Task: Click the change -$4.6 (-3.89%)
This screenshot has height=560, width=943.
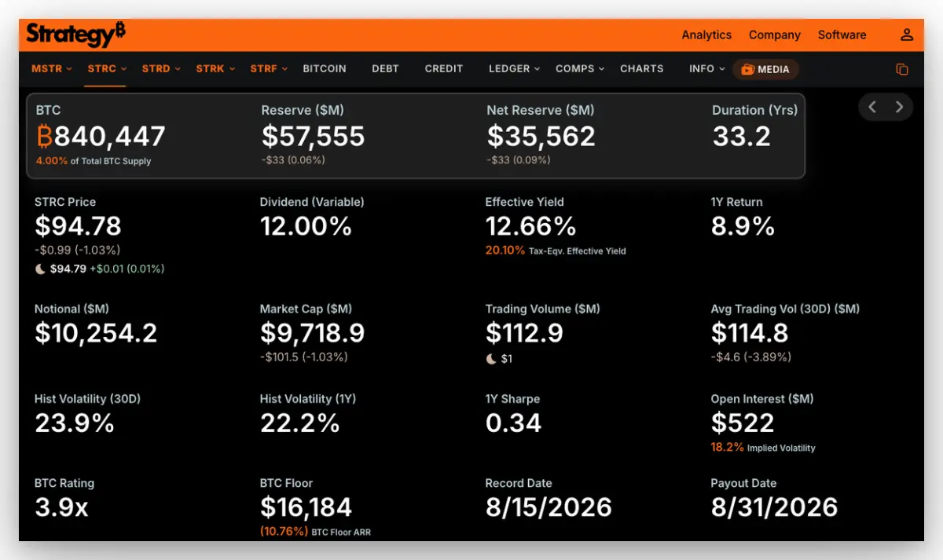Action: 751,357
